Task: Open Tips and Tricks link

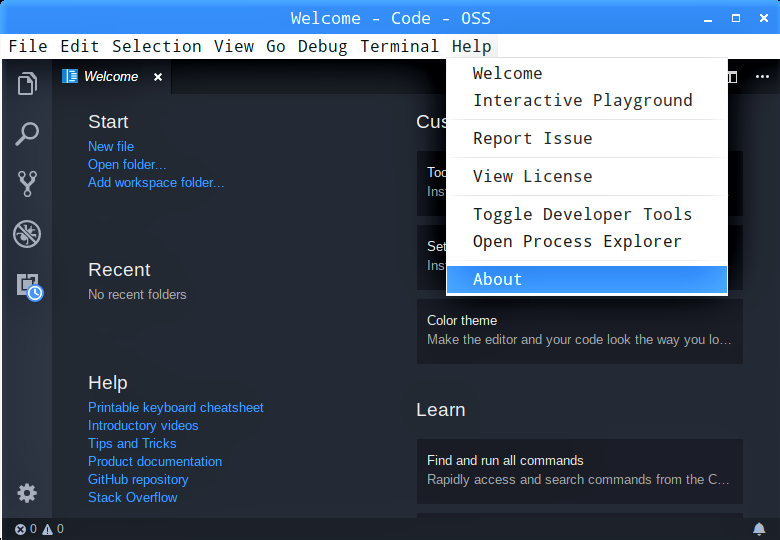Action: point(132,444)
